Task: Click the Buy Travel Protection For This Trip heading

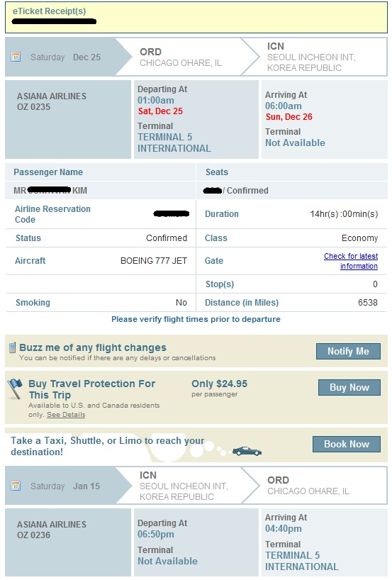Action: click(x=91, y=389)
